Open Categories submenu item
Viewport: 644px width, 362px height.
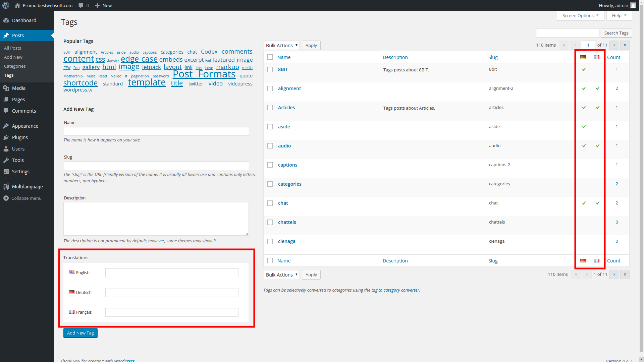(x=15, y=66)
